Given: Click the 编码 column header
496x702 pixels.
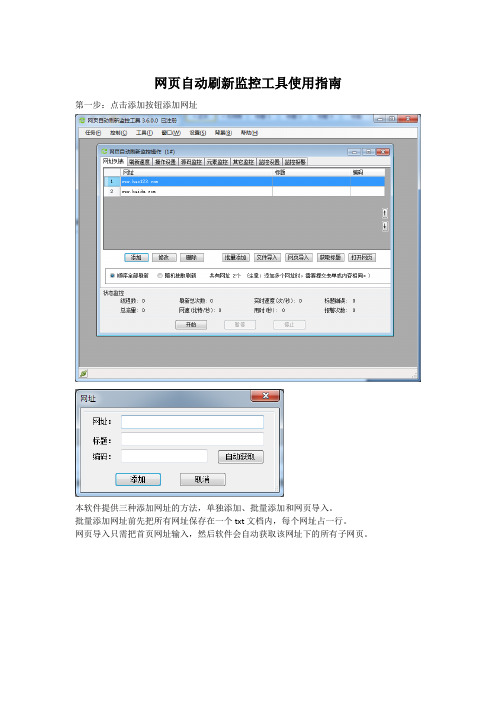Looking at the screenshot, I should tap(368, 172).
